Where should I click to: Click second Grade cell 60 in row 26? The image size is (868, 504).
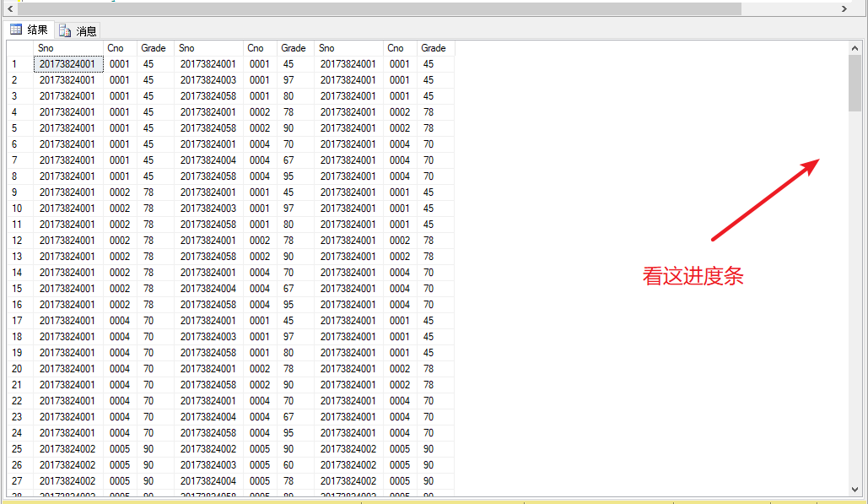pyautogui.click(x=295, y=465)
